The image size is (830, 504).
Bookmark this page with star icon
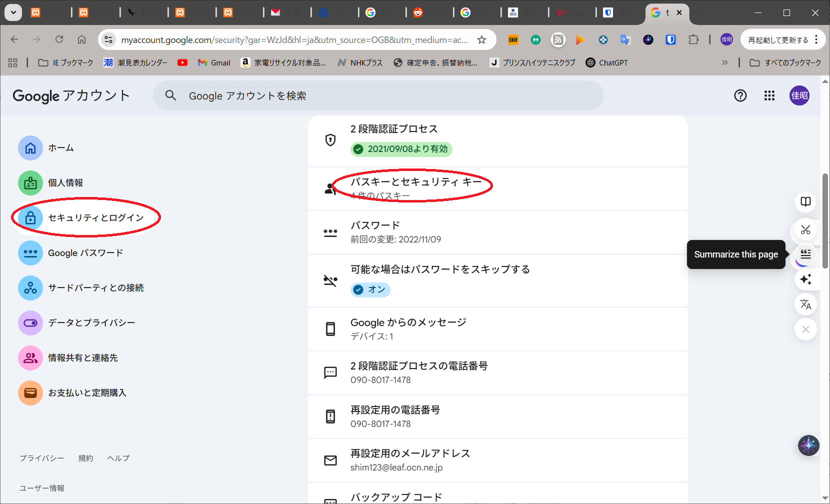coord(481,40)
